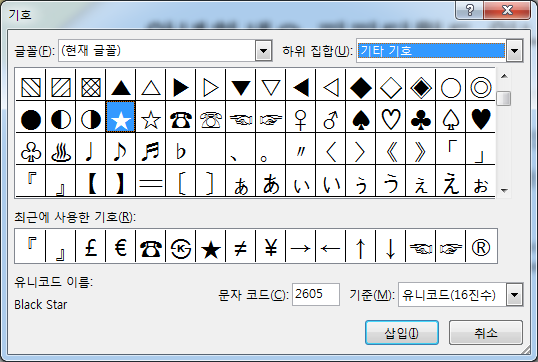Pick the music flat sign symbol
538x362 pixels.
181,151
